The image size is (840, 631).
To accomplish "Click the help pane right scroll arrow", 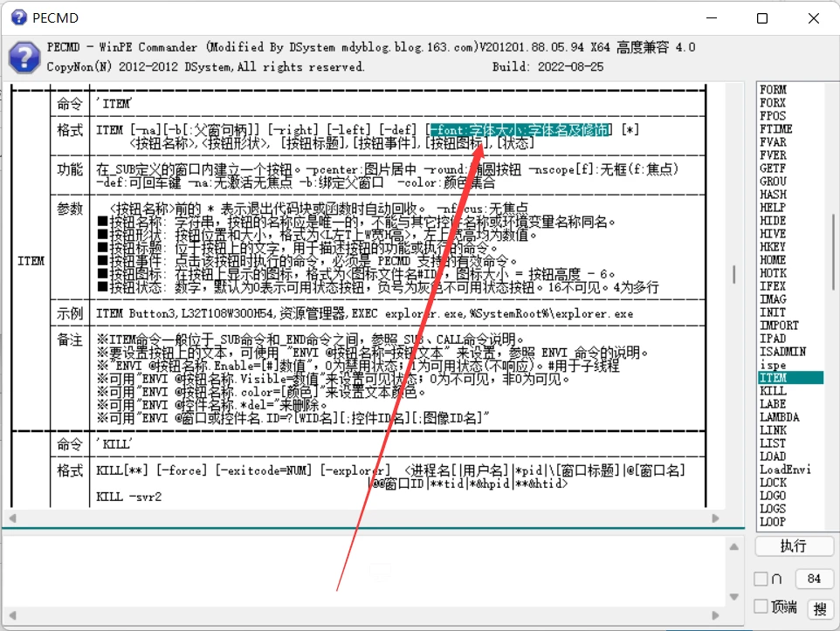I will [715, 518].
